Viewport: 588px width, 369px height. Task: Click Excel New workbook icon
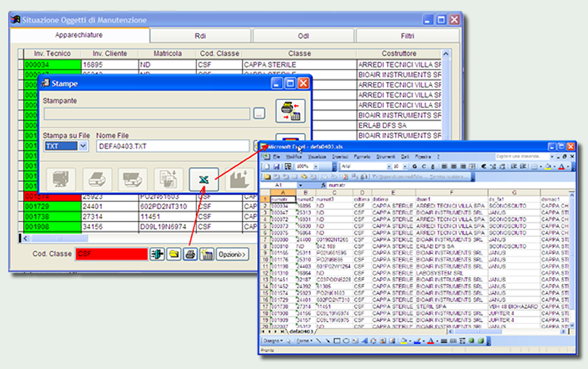click(267, 166)
